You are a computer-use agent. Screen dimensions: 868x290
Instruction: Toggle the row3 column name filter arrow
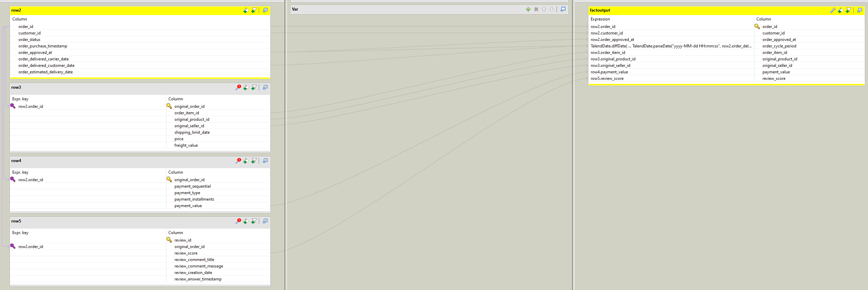246,88
